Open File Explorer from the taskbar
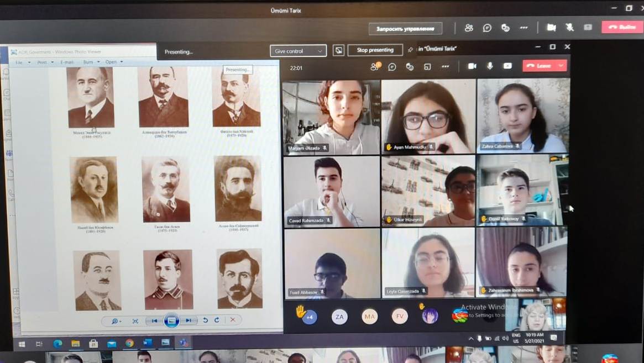This screenshot has height=363, width=644. [x=76, y=343]
